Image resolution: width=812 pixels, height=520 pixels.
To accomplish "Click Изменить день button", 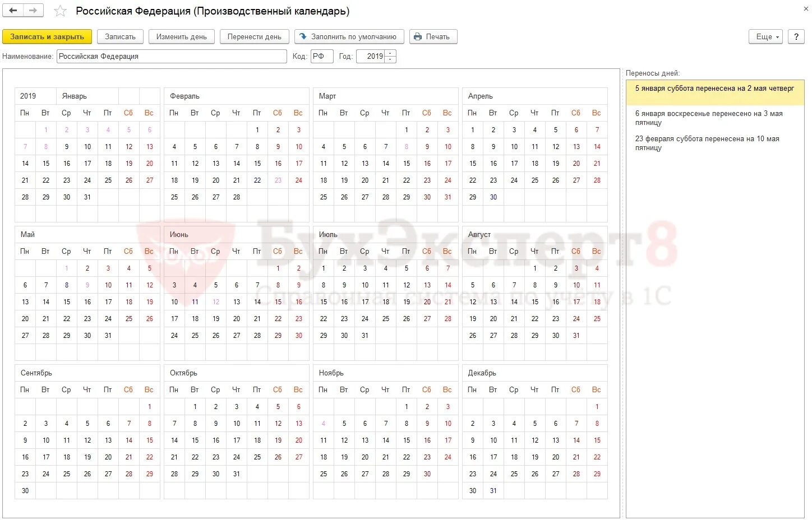I will pyautogui.click(x=182, y=36).
